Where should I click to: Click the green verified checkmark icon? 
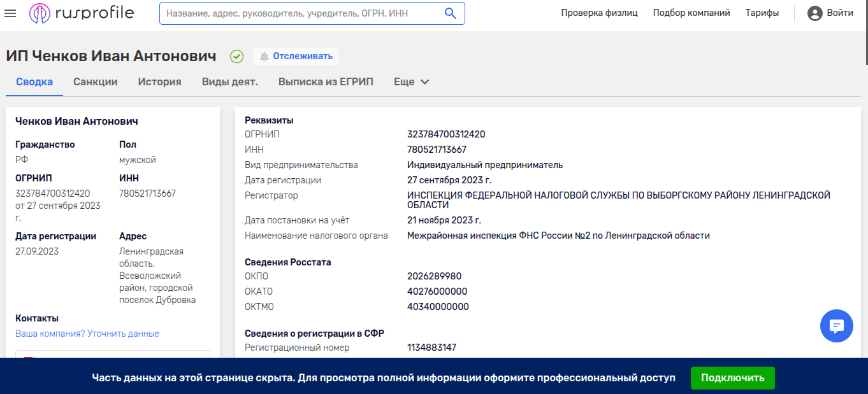[236, 57]
